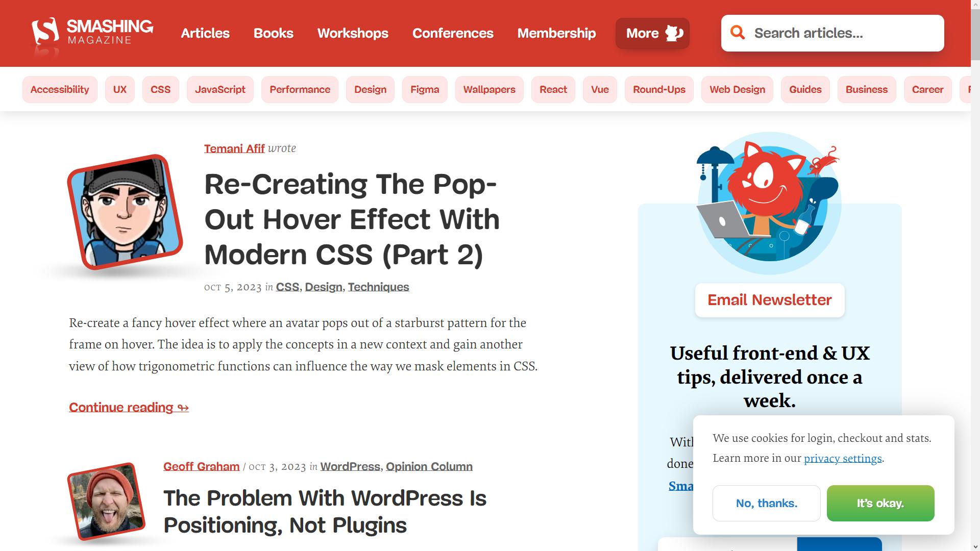
Task: Select the Round-Ups topic tag
Action: (659, 89)
